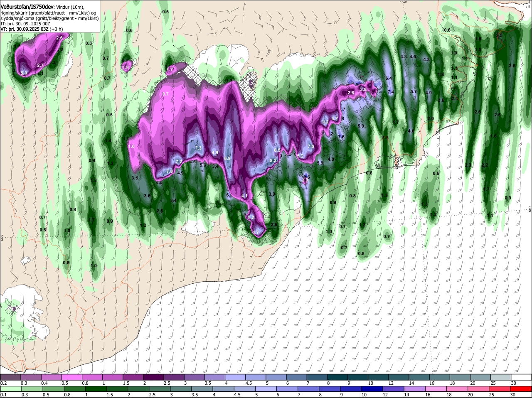Image resolution: width=532 pixels, height=398 pixels.
Task: Click the '3.9' precipitation value on the map
Action: click(272, 194)
